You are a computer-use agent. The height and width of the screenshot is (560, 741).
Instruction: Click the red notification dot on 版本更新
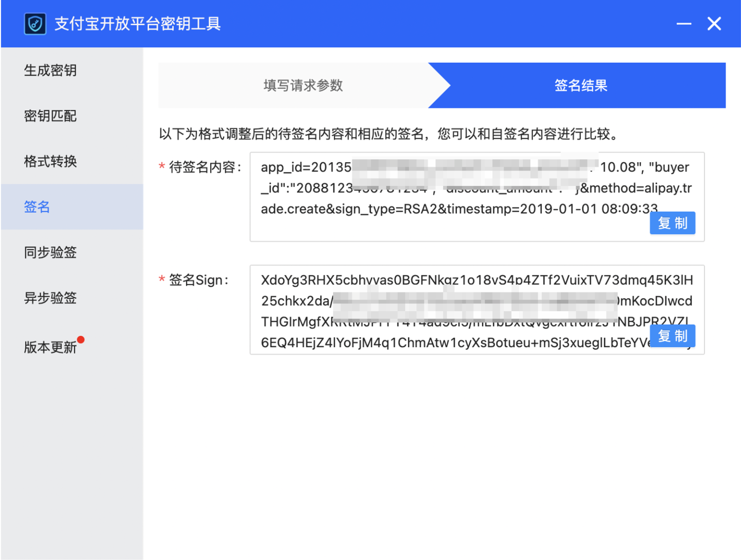pyautogui.click(x=81, y=340)
